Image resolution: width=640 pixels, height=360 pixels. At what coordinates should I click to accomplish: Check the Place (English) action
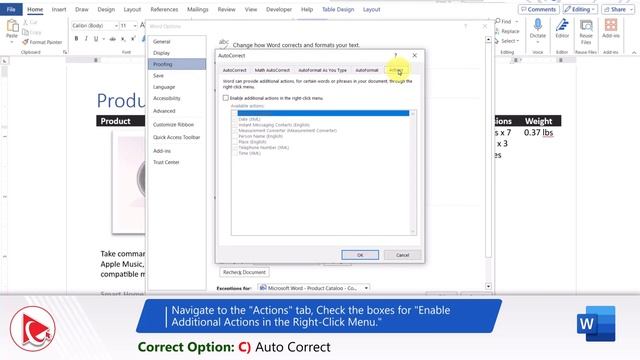tap(235, 142)
